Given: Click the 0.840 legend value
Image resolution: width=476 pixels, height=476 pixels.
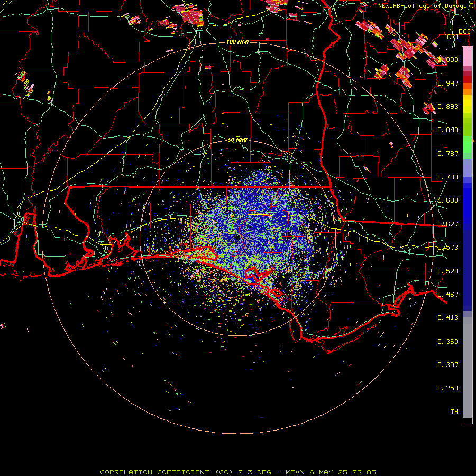Looking at the screenshot, I should [448, 130].
